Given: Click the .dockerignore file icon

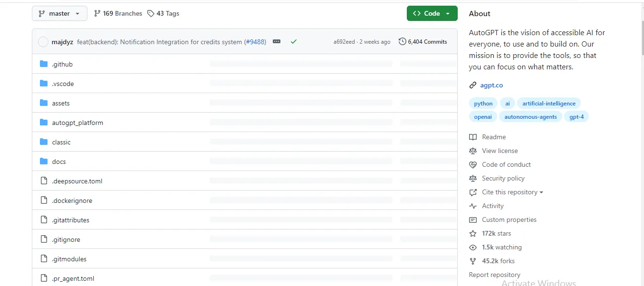Looking at the screenshot, I should point(44,200).
